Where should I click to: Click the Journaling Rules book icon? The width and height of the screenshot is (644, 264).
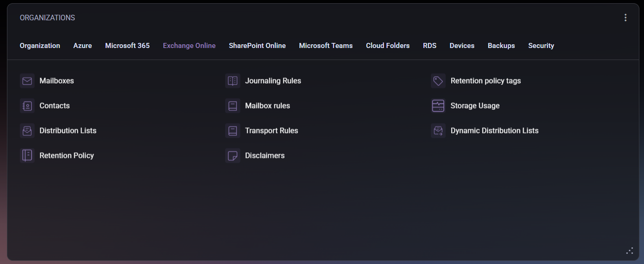pos(233,81)
